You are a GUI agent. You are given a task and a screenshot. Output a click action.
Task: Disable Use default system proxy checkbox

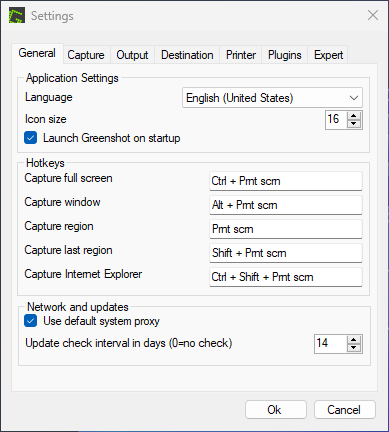click(x=30, y=321)
